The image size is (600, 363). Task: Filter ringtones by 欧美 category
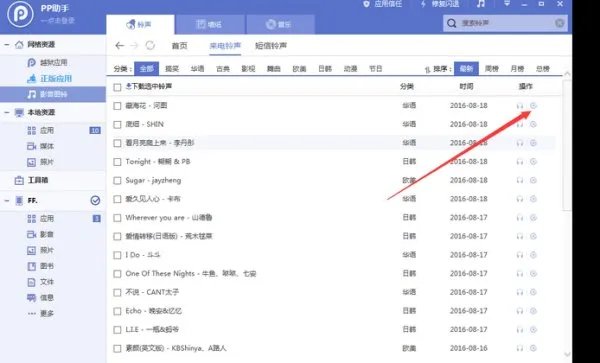coord(299,69)
